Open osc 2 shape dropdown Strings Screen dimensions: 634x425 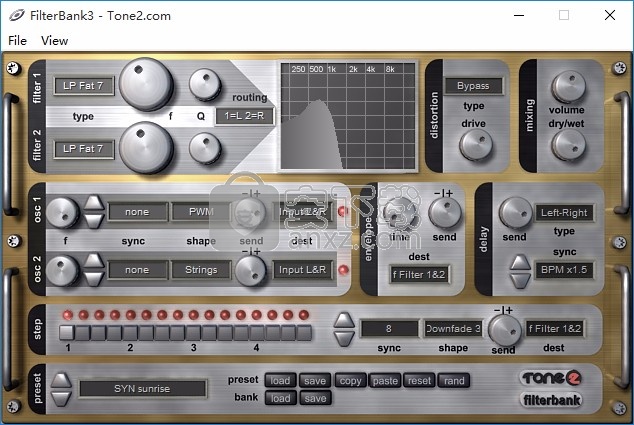coord(201,270)
